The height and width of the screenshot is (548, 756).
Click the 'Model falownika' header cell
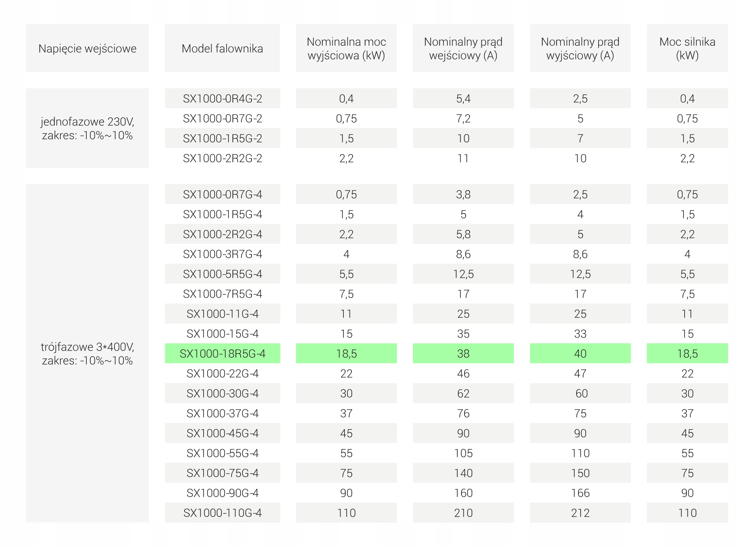(x=222, y=48)
